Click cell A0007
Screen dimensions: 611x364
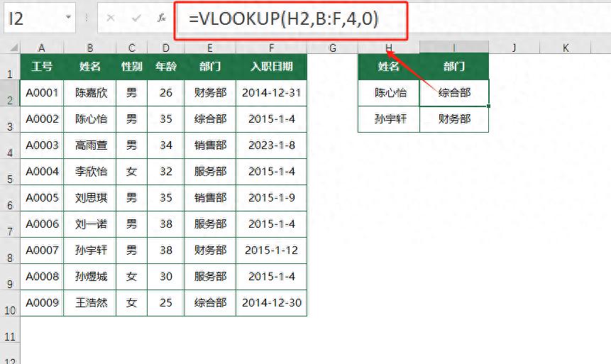point(42,250)
